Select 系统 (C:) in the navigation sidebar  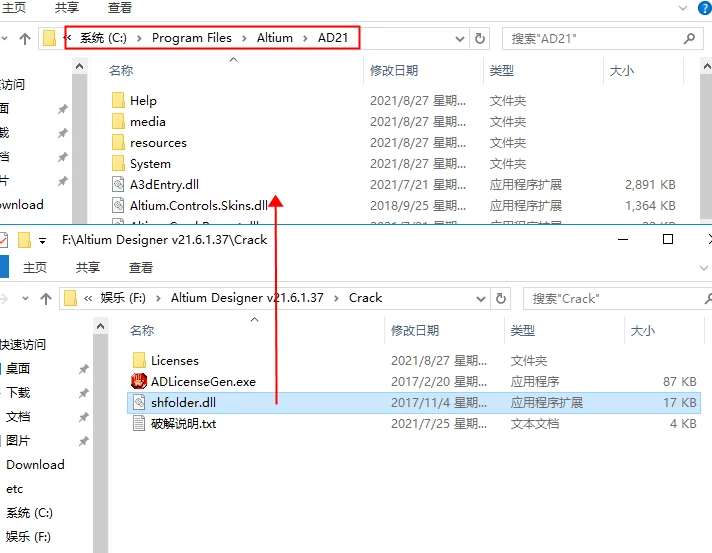click(x=29, y=513)
